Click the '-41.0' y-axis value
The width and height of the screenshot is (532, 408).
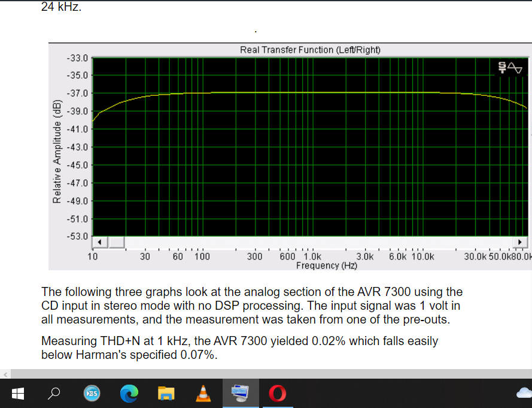click(x=77, y=129)
